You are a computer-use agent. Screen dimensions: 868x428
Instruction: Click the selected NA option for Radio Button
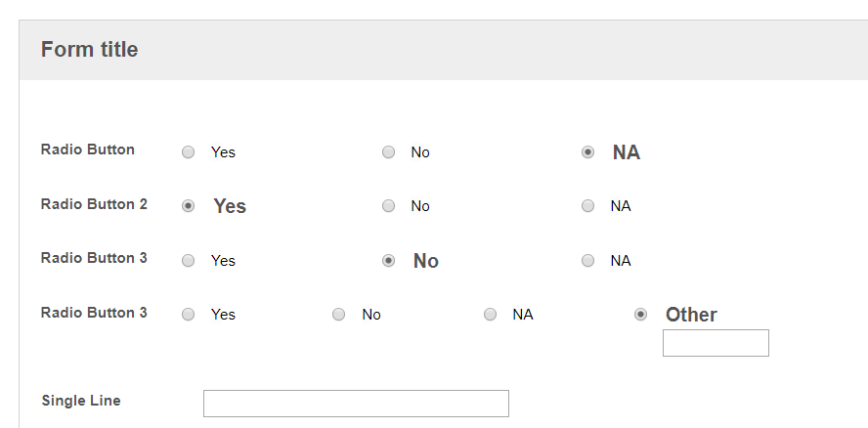tap(587, 152)
